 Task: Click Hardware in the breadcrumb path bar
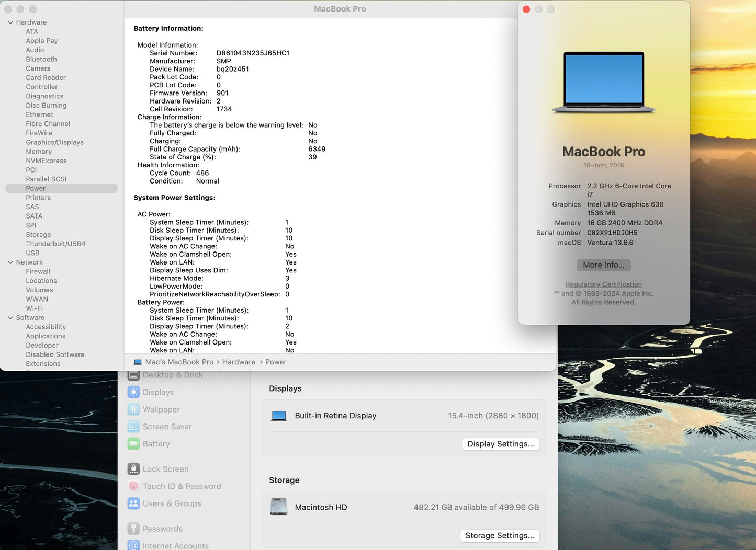click(239, 362)
